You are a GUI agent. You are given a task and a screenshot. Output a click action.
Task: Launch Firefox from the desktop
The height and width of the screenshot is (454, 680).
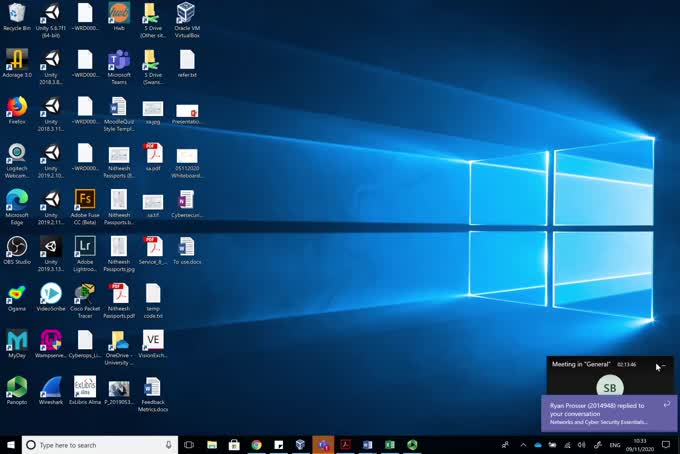pos(17,106)
